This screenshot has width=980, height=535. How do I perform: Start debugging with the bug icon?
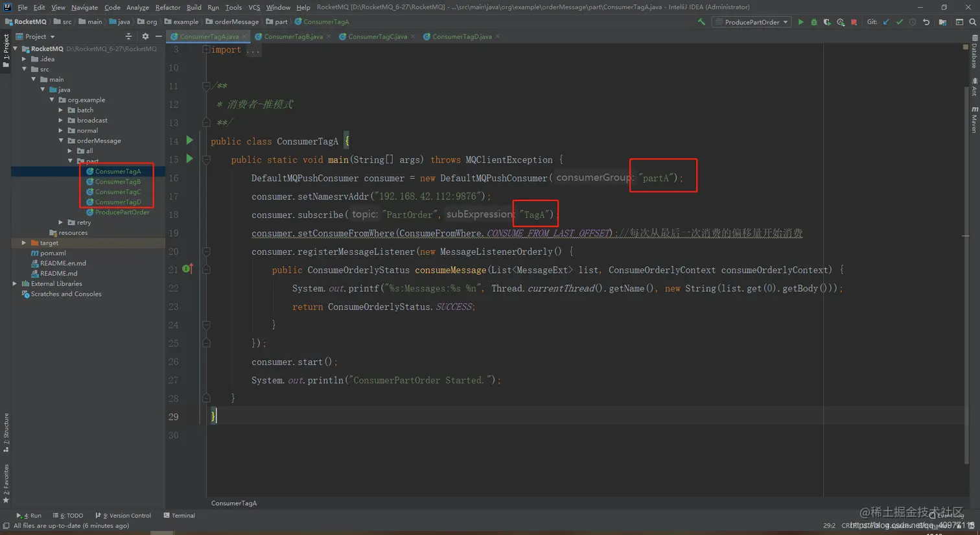[x=814, y=22]
